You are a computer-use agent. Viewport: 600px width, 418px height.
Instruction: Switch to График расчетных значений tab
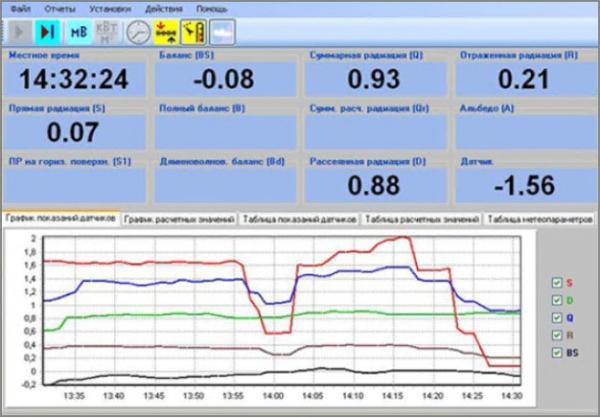179,220
